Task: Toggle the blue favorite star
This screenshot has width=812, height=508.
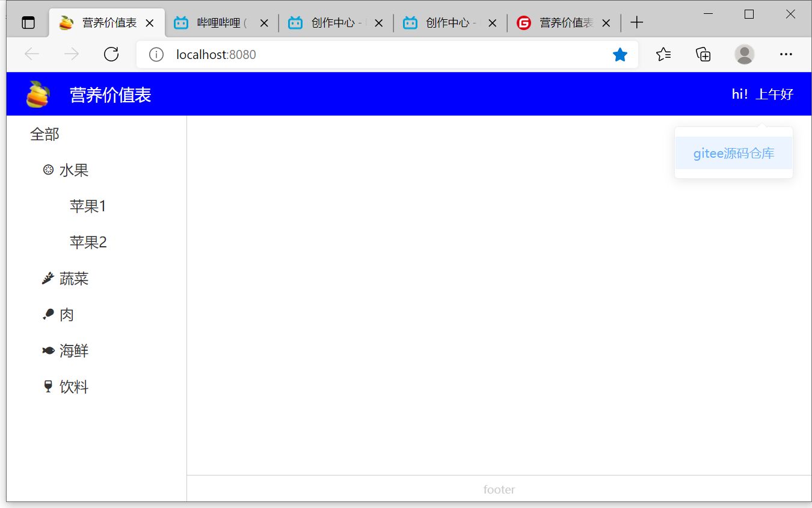Action: 620,55
